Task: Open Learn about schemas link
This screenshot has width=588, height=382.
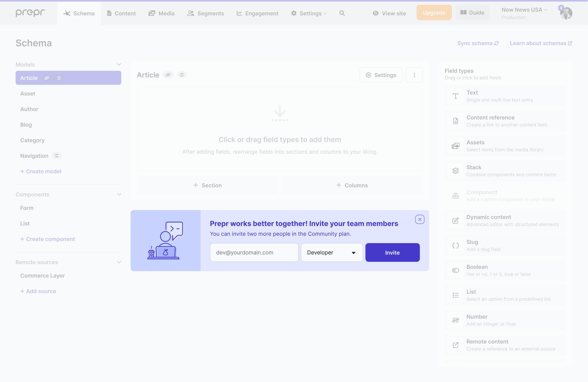Action: tap(541, 43)
